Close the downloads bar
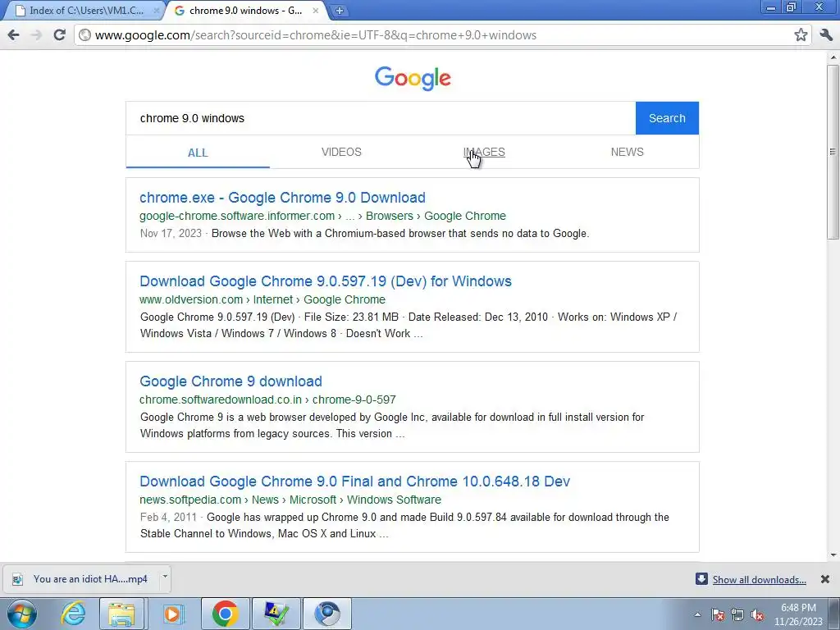840x630 pixels. 825,579
